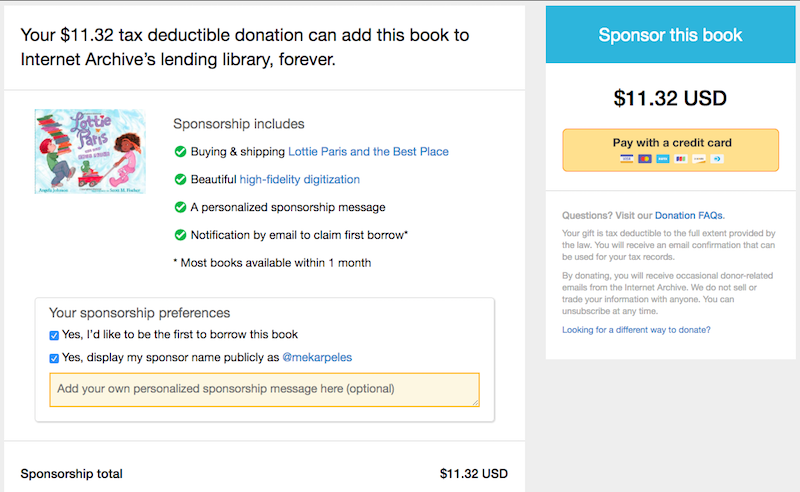Click the Visa card icon
This screenshot has height=492, width=800.
tap(627, 159)
